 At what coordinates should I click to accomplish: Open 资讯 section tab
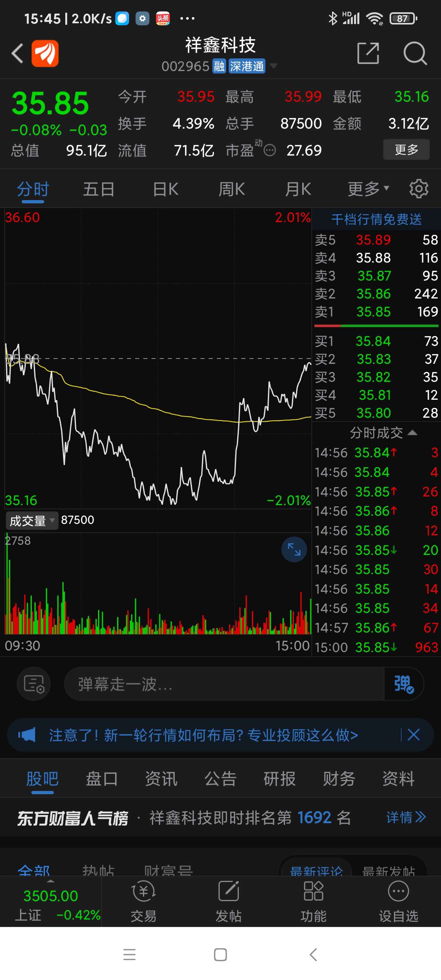161,779
